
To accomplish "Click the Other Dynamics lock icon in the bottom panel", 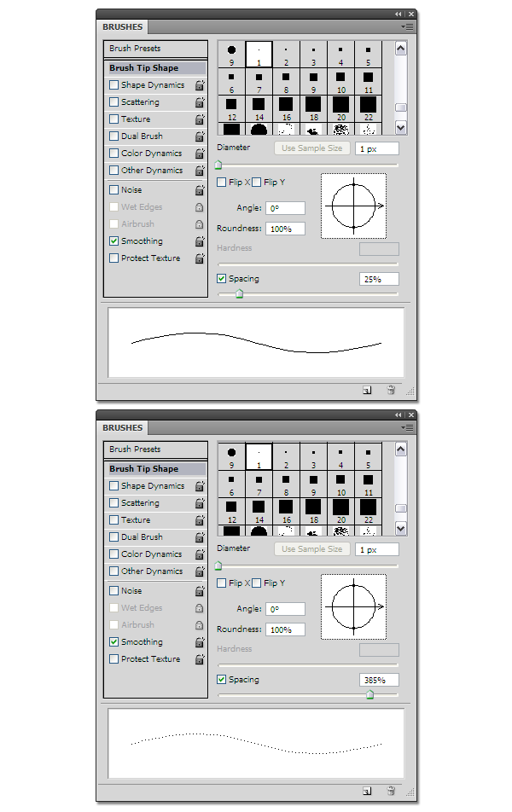I will pos(200,571).
